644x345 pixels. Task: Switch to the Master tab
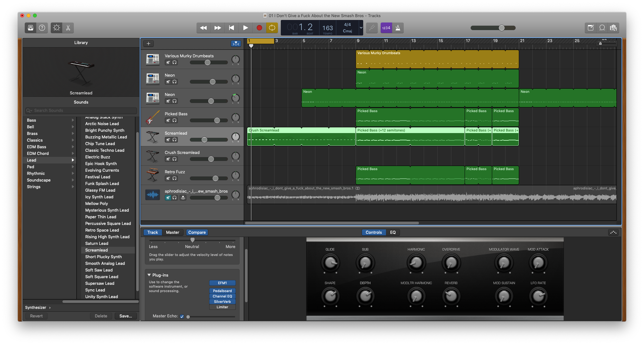172,232
